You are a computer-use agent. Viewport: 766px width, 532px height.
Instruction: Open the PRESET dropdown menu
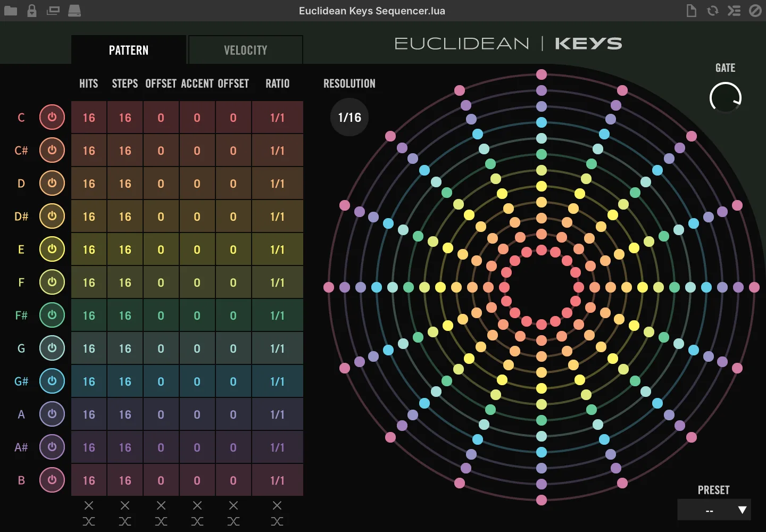(x=714, y=510)
